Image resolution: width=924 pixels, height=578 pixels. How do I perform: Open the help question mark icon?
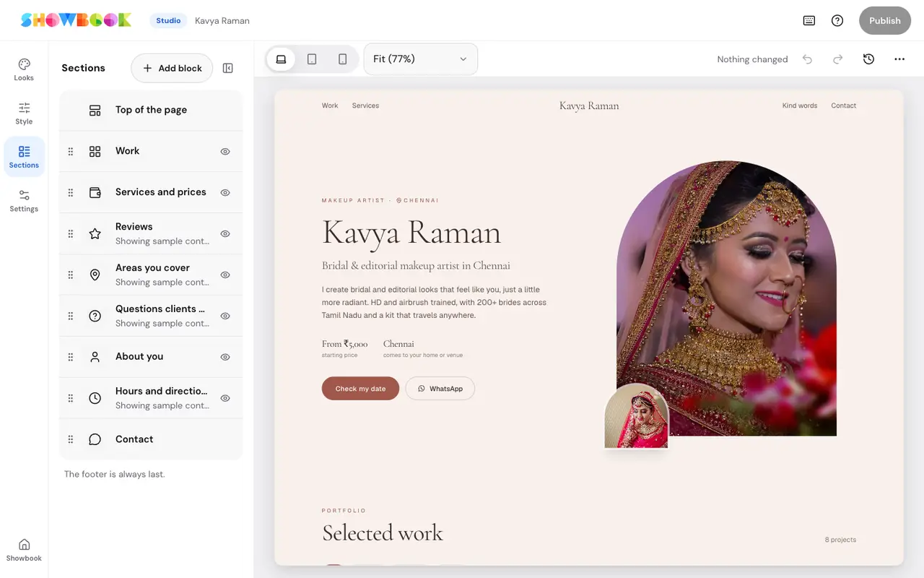coord(837,20)
